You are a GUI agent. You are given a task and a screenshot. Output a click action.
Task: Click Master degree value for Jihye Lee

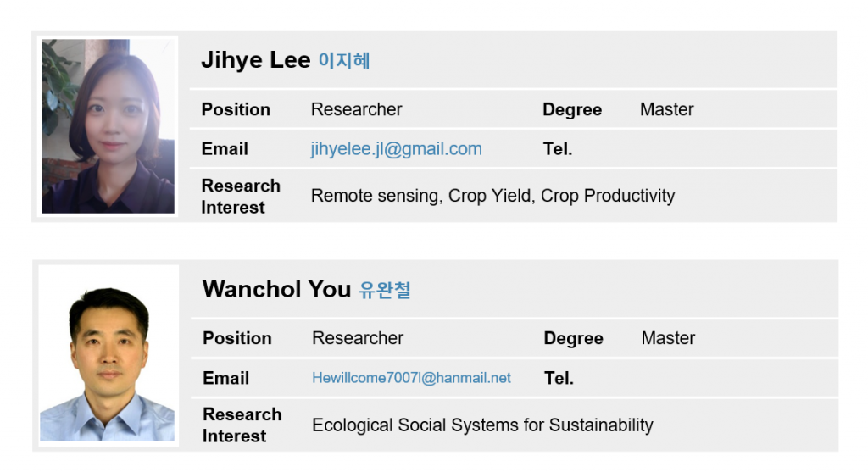[x=666, y=109]
